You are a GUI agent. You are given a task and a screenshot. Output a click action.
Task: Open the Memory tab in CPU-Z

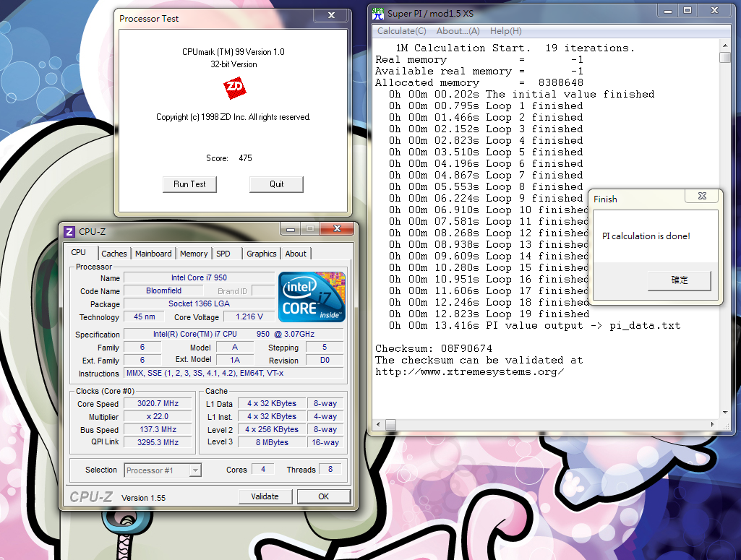[193, 254]
